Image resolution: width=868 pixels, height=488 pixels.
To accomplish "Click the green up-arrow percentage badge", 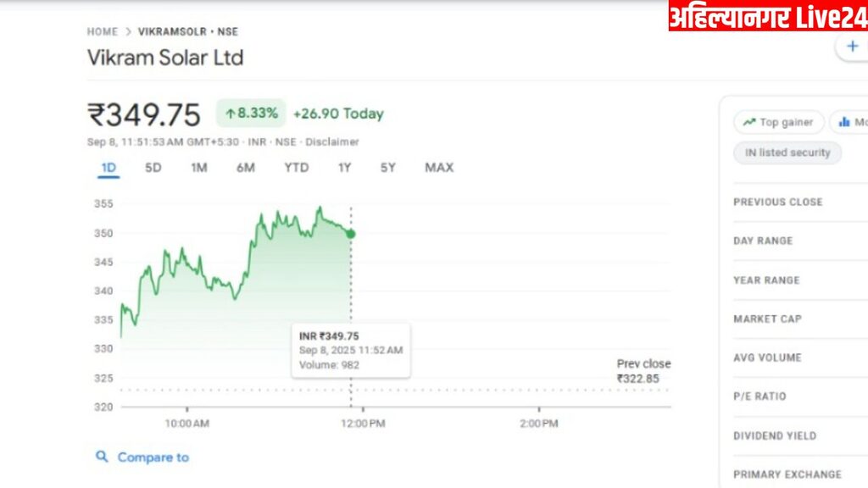I will tap(252, 114).
